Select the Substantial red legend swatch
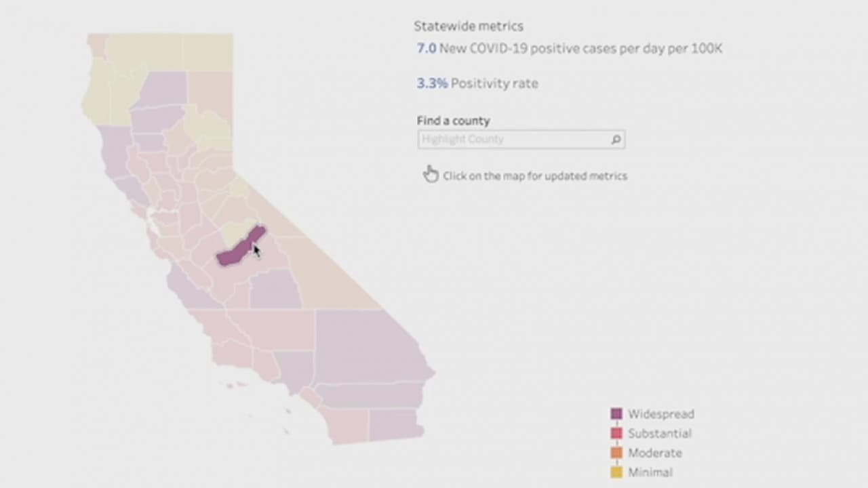This screenshot has height=488, width=868. click(616, 433)
